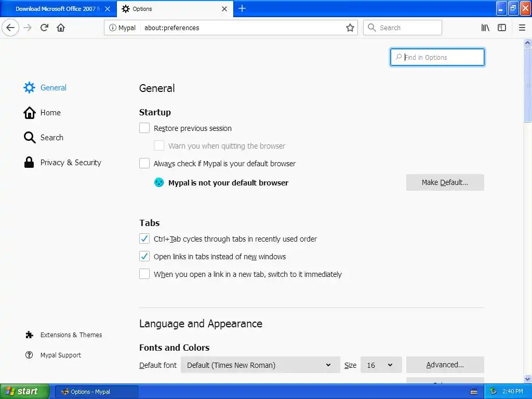Switch to the Download Microsoft Office 2007 tab

pyautogui.click(x=58, y=9)
